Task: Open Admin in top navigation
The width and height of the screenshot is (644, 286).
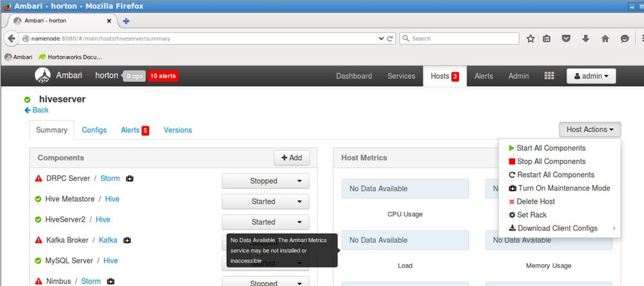Action: 519,76
